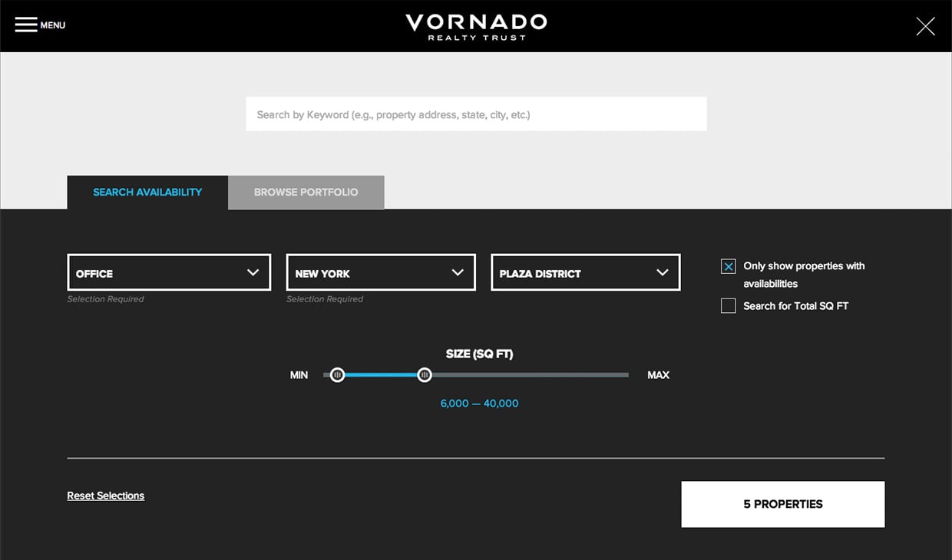Click the MAX slider label
Screen dimensions: 952x560
click(x=658, y=375)
